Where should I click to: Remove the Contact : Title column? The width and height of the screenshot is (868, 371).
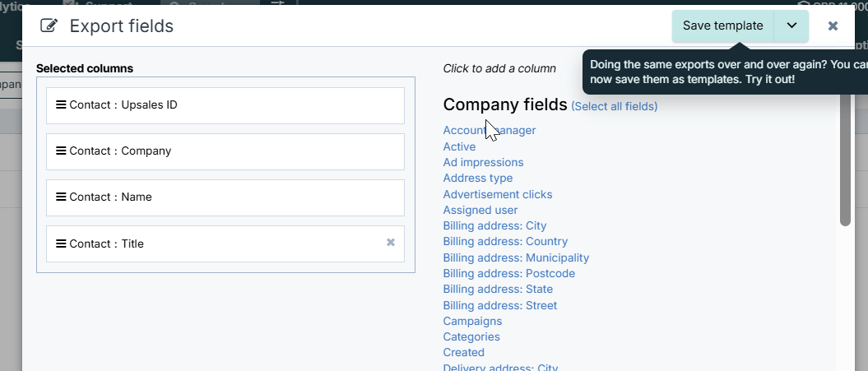point(391,243)
